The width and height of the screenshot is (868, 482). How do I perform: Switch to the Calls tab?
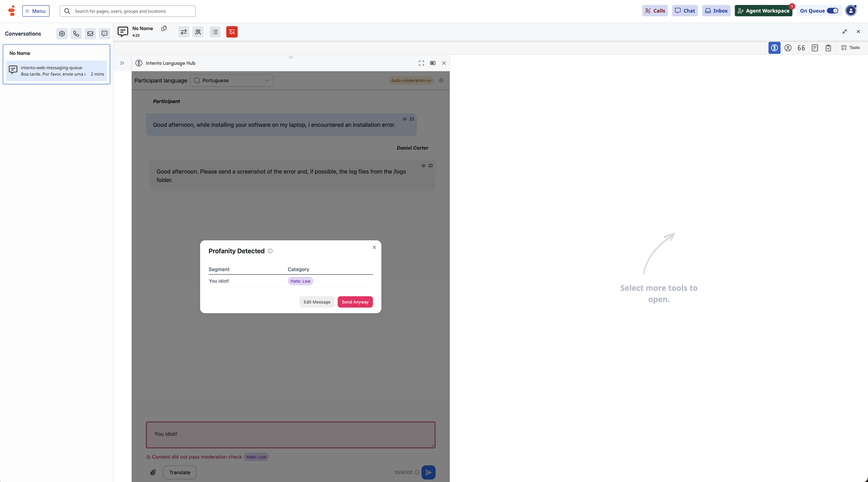(655, 11)
